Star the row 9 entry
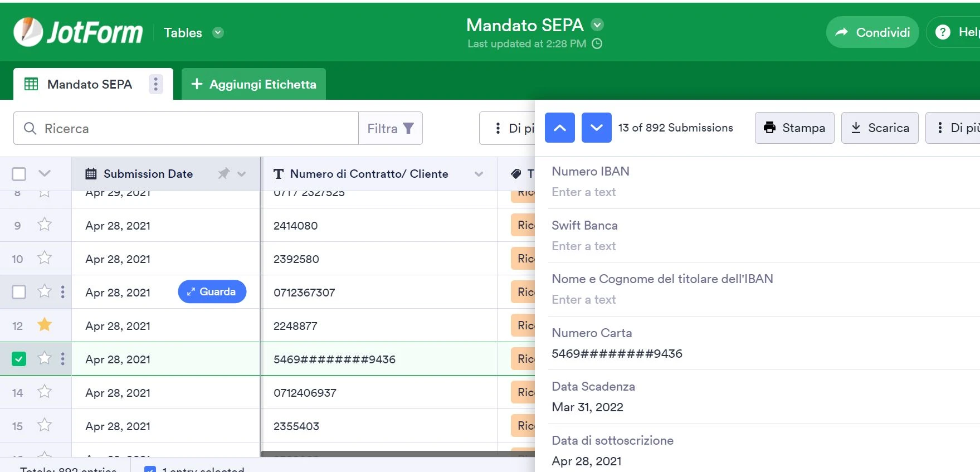980x472 pixels. pos(45,225)
